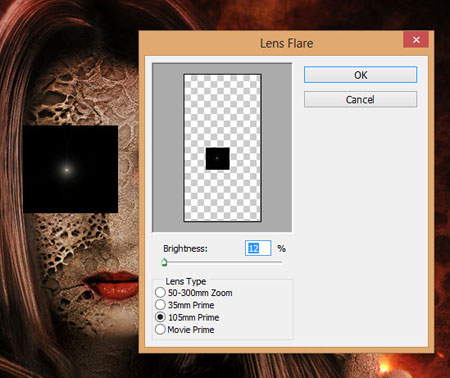Click the Brightness percentage input field
The height and width of the screenshot is (378, 450).
(258, 248)
